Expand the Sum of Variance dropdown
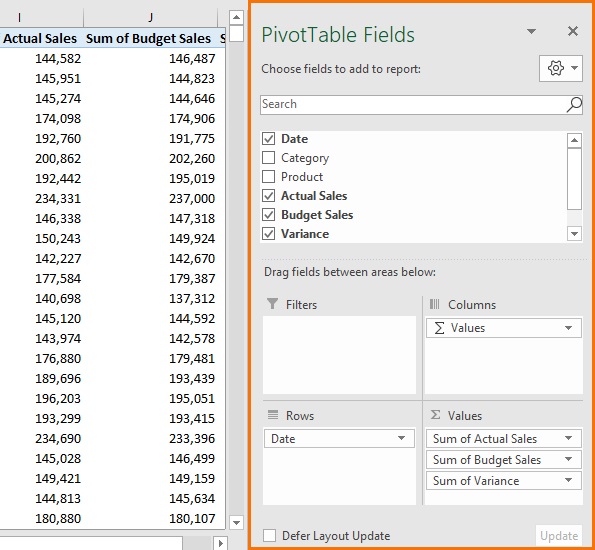595x550 pixels. tap(568, 481)
